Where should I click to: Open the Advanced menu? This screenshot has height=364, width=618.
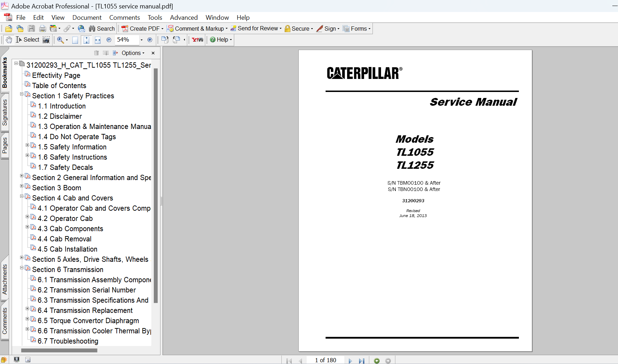(x=184, y=17)
